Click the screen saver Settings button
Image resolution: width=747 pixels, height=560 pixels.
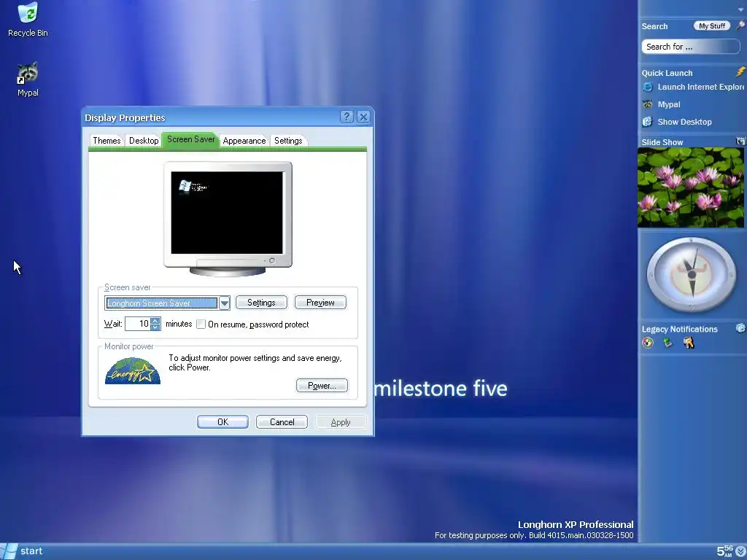pos(262,303)
